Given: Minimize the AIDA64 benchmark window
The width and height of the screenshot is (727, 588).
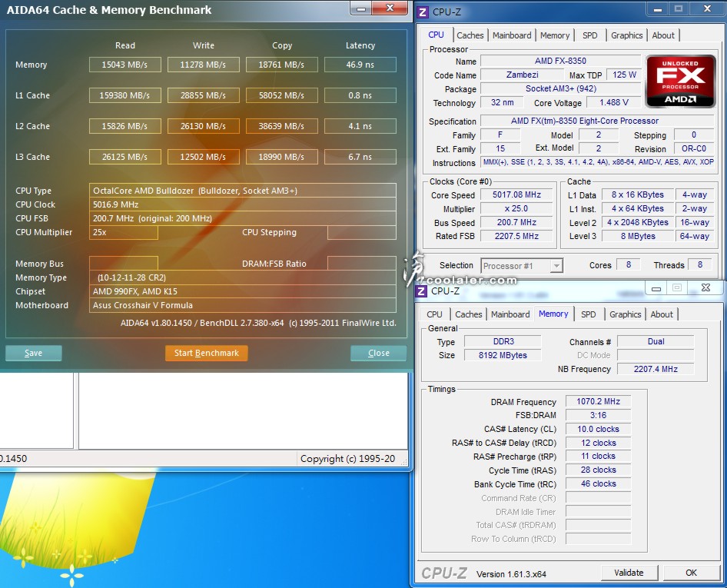Looking at the screenshot, I should 361,8.
